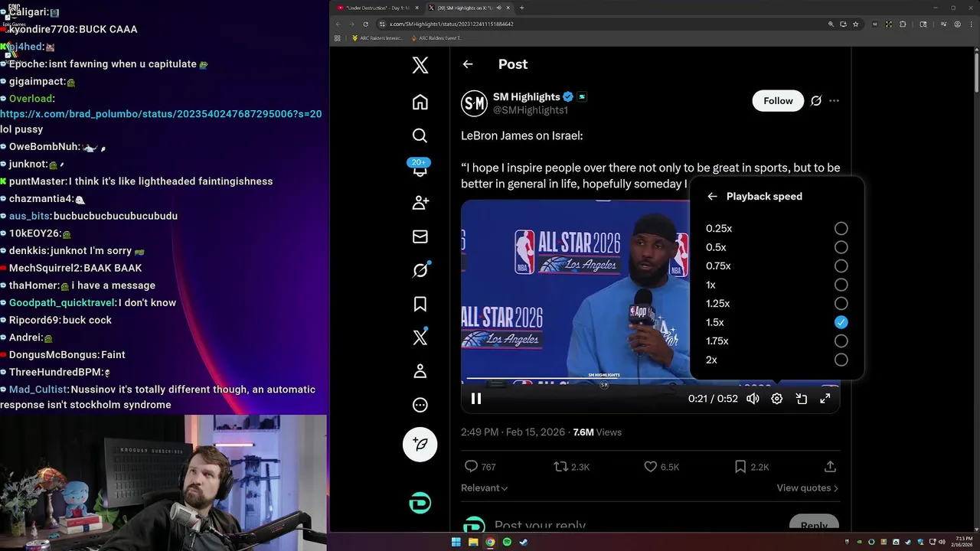Select the SM Highlights on X tab
The image size is (980, 551).
click(x=467, y=8)
